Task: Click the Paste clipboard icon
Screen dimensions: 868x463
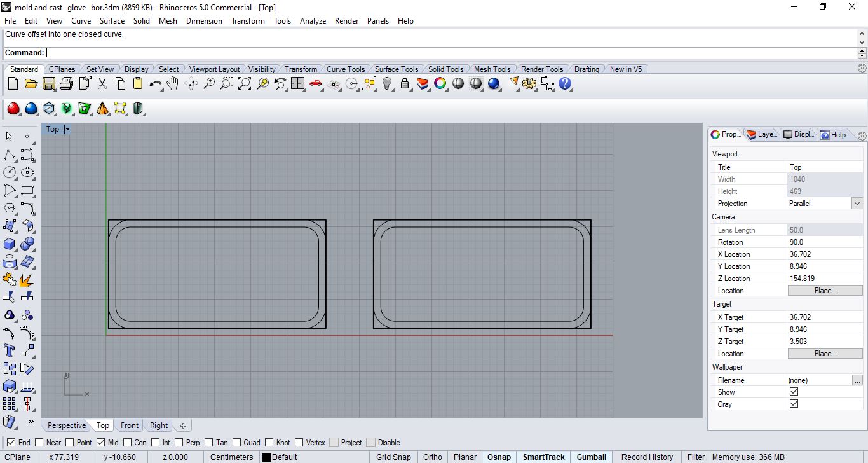Action: pyautogui.click(x=137, y=83)
